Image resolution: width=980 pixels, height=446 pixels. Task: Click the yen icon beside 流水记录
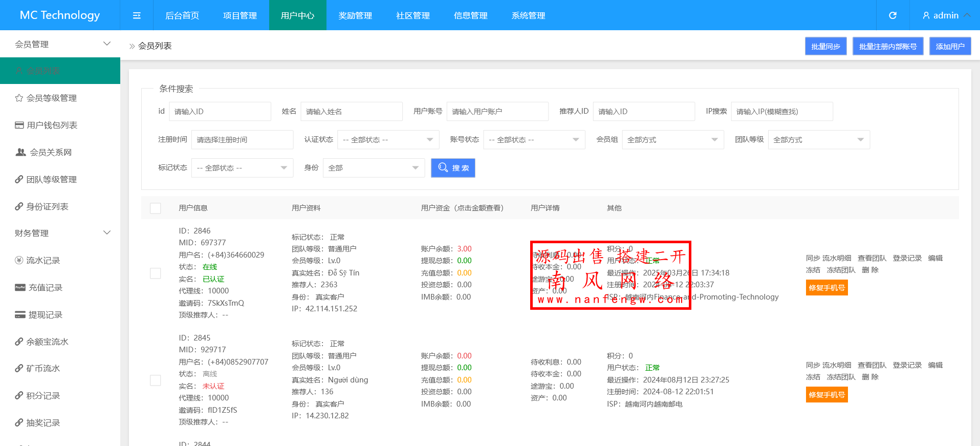click(x=19, y=260)
